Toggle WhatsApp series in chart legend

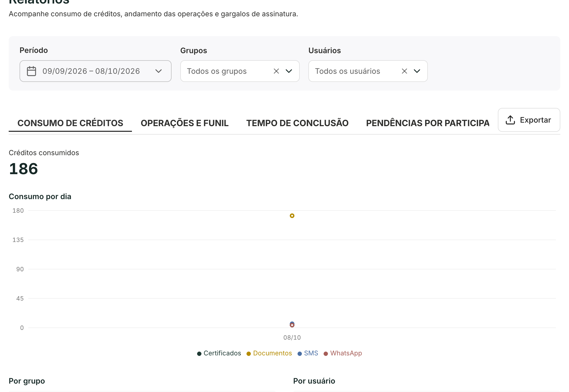(x=343, y=353)
